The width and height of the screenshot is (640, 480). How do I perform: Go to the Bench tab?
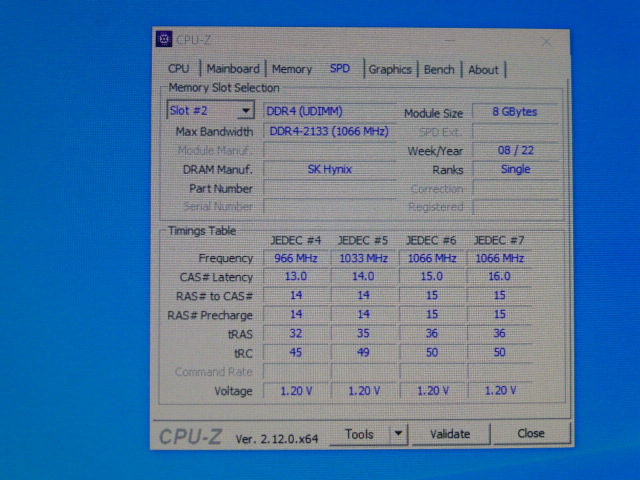(x=439, y=69)
